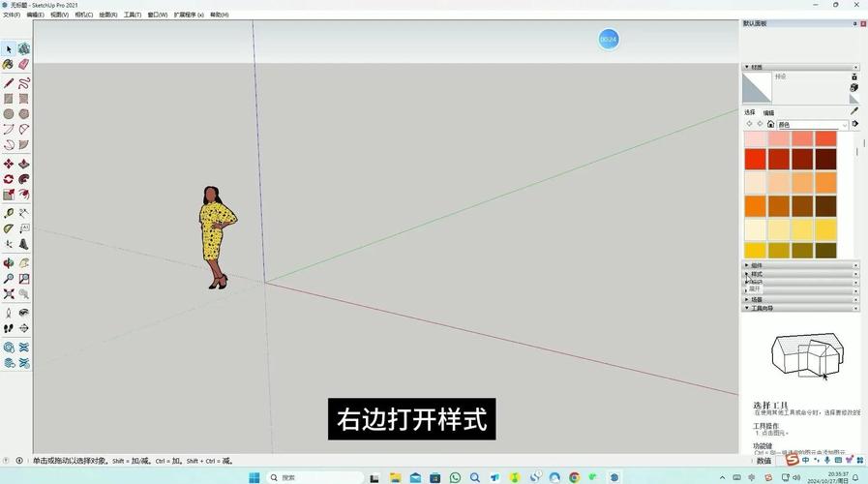Click the Windows Start button
This screenshot has height=484, width=868.
coord(254,477)
